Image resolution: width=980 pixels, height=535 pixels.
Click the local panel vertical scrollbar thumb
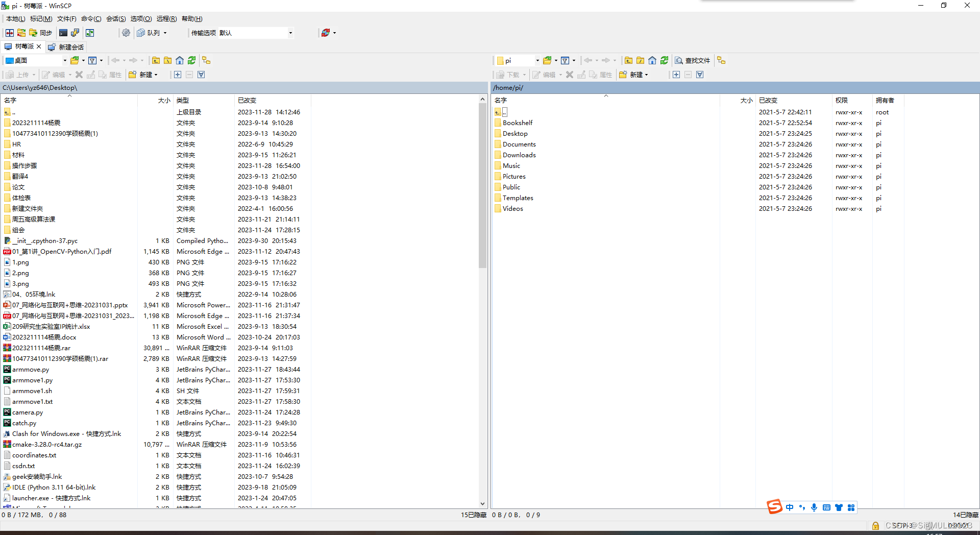tap(482, 185)
